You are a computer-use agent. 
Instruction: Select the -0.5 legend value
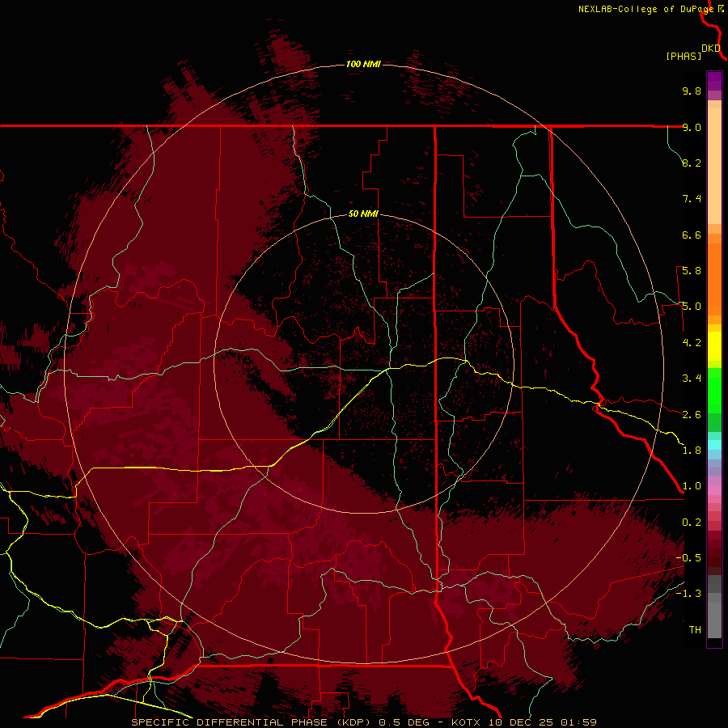tap(688, 558)
